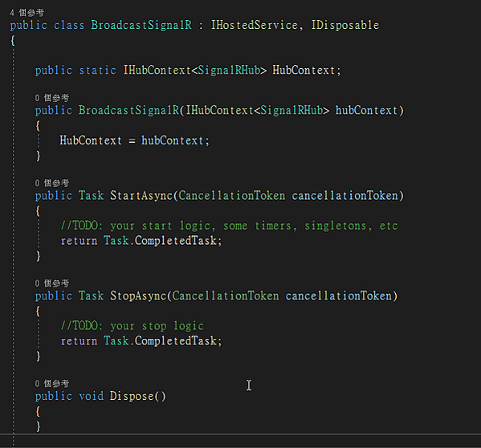Click the SignalRHub type in the static field
Viewport: 481px width, 448px height.
229,70
